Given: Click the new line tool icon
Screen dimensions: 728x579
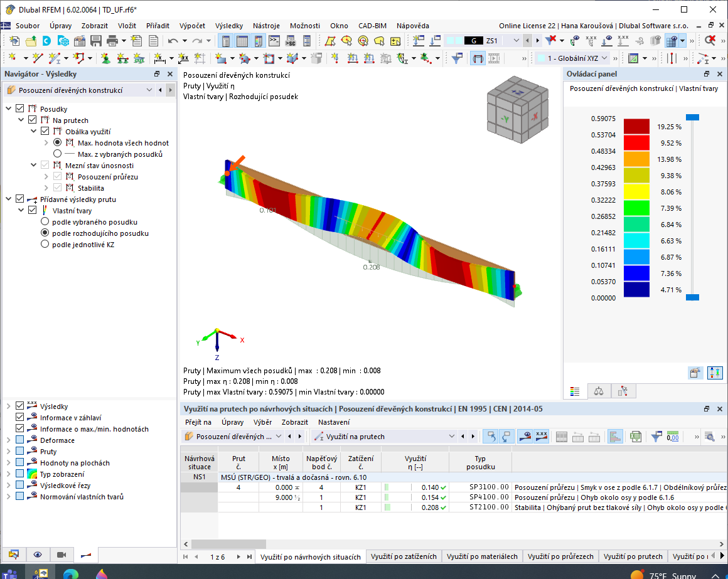Looking at the screenshot, I should (x=38, y=58).
